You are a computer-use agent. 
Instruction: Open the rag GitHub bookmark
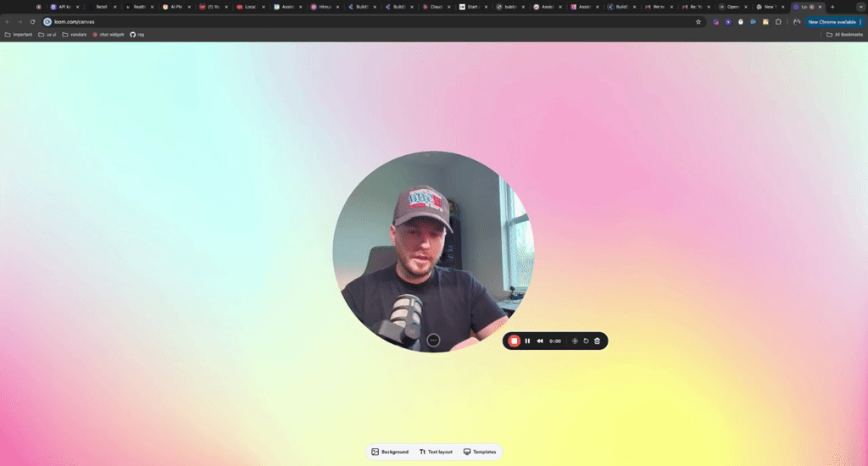[136, 34]
